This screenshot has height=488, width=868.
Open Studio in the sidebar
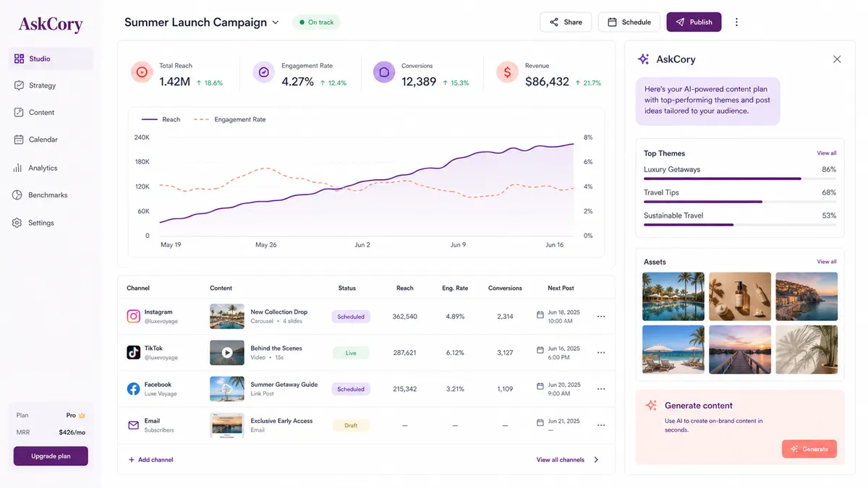click(x=51, y=59)
